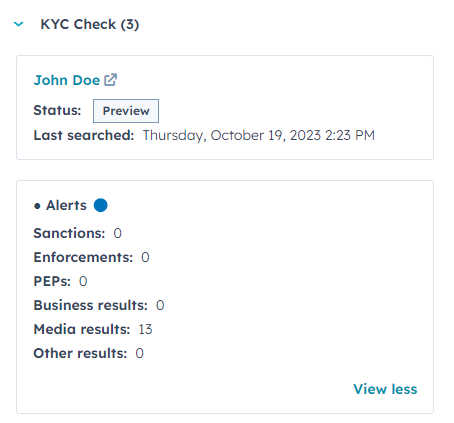Click the Last searched label

pyautogui.click(x=84, y=135)
